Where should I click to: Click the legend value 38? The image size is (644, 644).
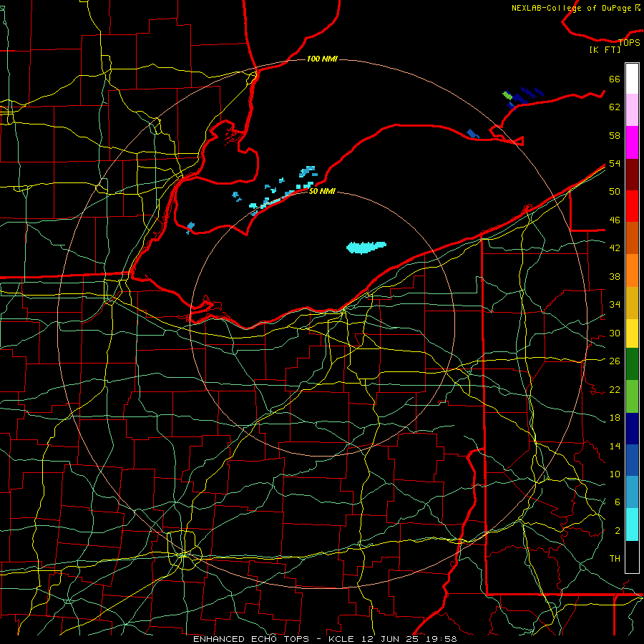point(615,276)
